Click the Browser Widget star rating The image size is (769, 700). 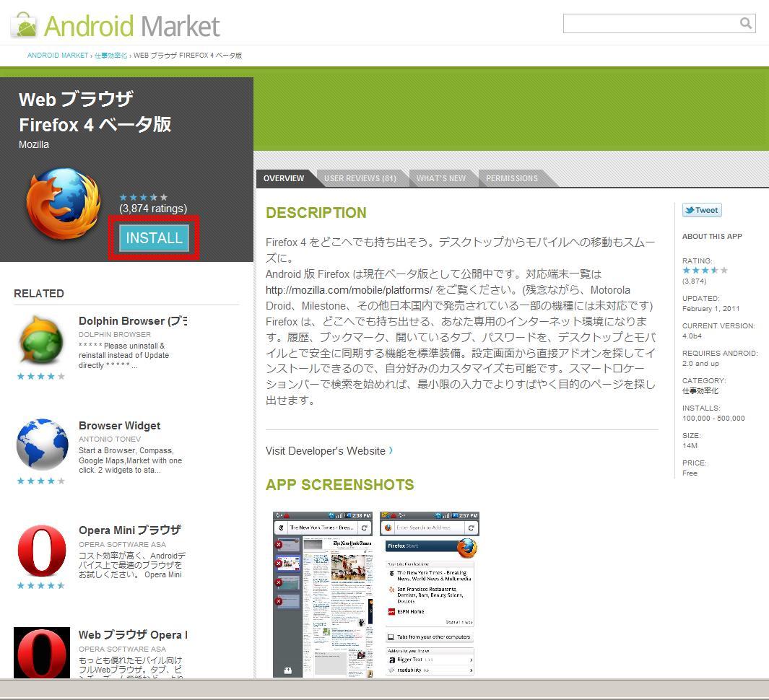pos(40,481)
